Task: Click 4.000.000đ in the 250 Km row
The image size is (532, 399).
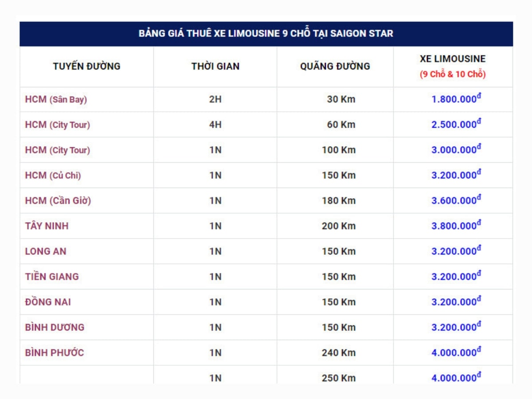Action: pyautogui.click(x=456, y=377)
